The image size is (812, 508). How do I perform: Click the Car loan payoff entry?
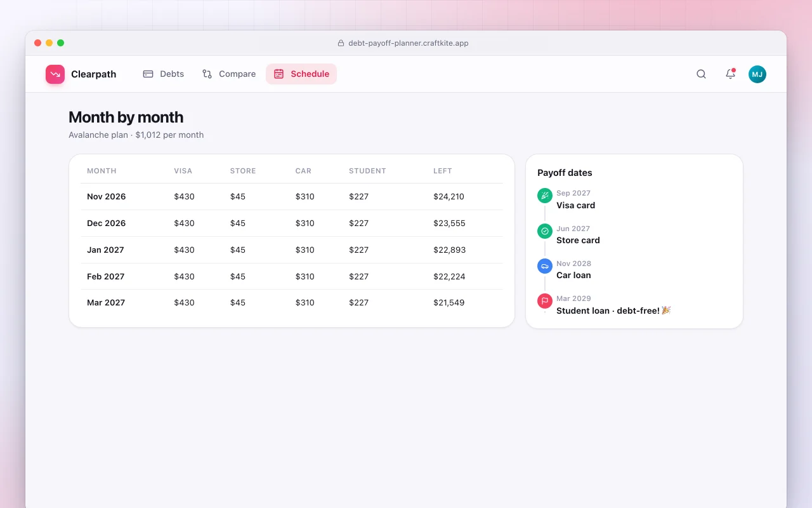coord(573,276)
